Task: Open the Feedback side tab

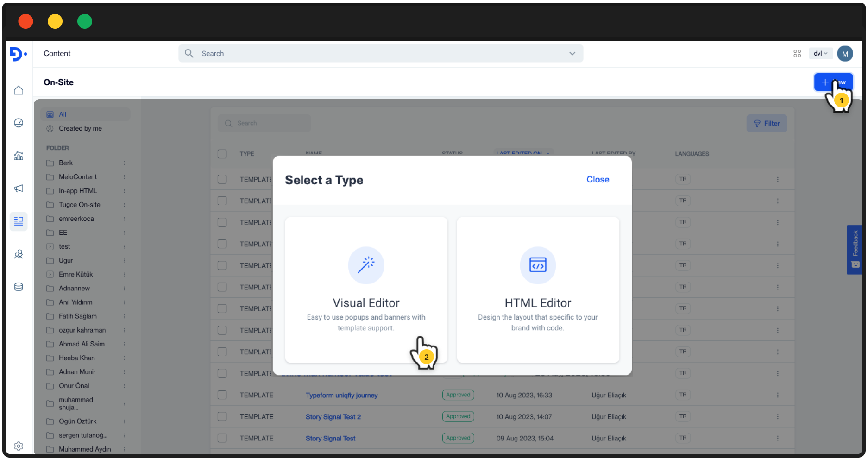Action: [855, 250]
